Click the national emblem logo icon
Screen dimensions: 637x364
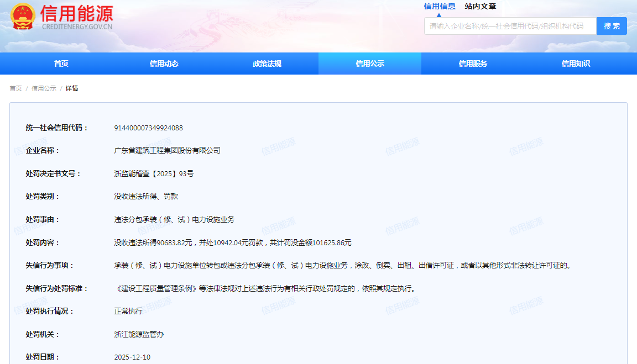(23, 17)
